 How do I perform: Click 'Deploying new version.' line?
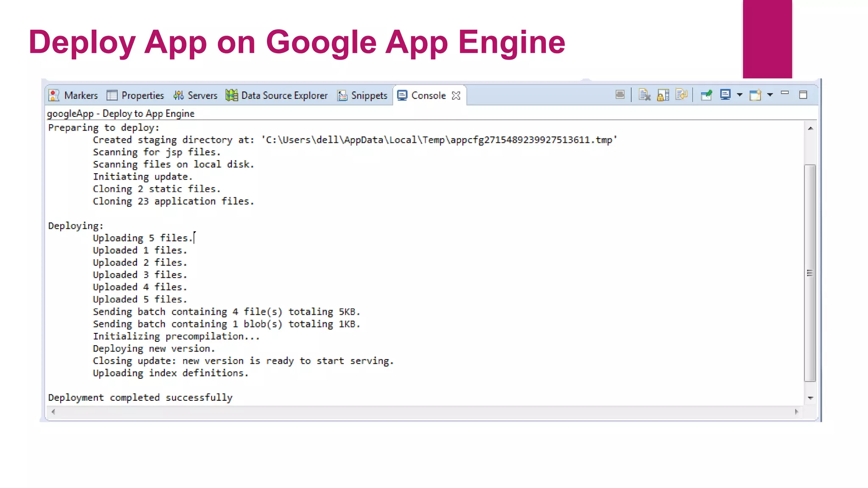154,349
